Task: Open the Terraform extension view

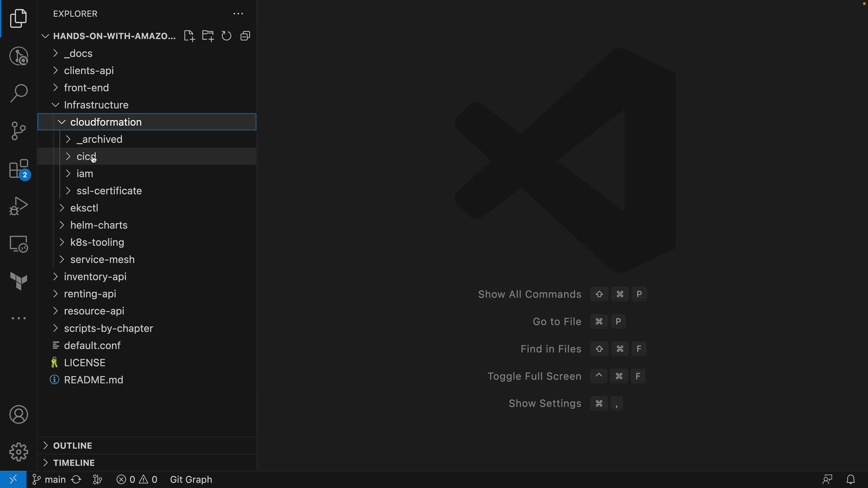Action: [19, 281]
